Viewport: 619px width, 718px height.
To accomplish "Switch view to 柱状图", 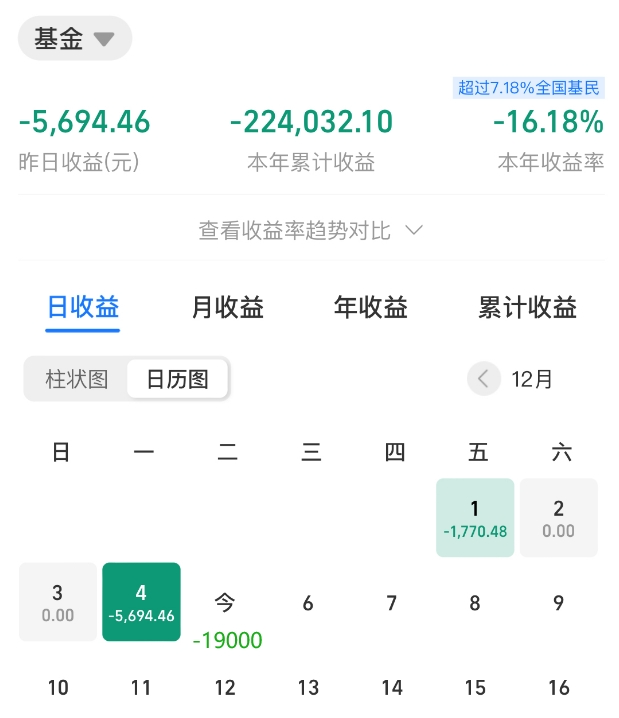I will pos(76,379).
